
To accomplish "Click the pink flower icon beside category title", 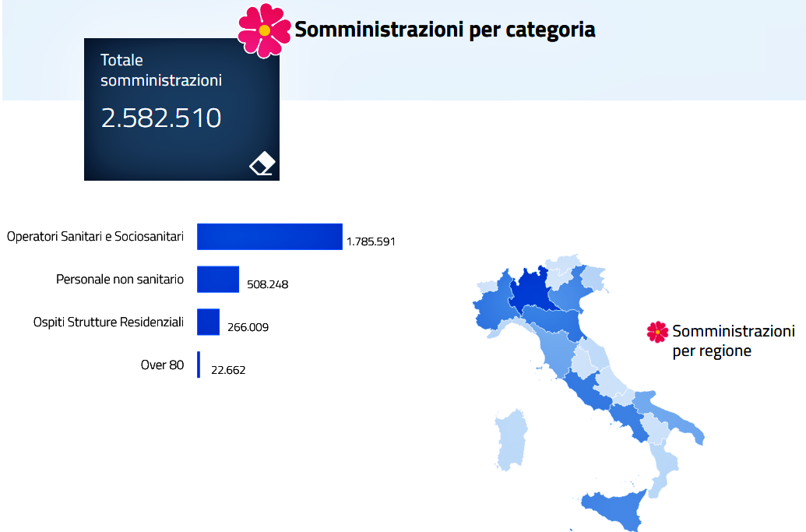I will pyautogui.click(x=264, y=30).
